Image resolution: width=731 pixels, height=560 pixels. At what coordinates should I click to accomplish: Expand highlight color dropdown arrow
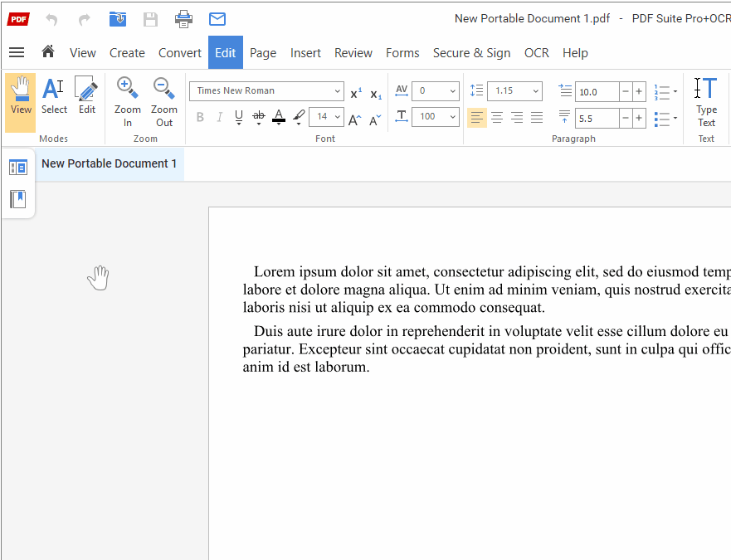[299, 124]
